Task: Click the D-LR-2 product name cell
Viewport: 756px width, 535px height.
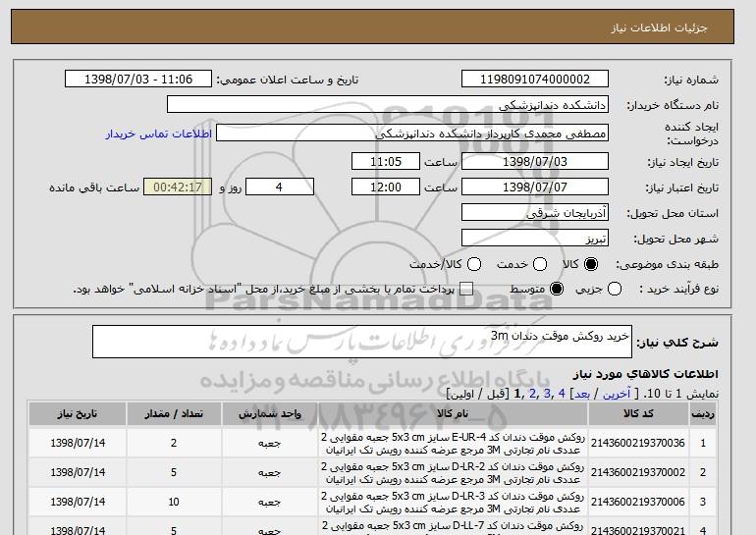Action: click(453, 473)
